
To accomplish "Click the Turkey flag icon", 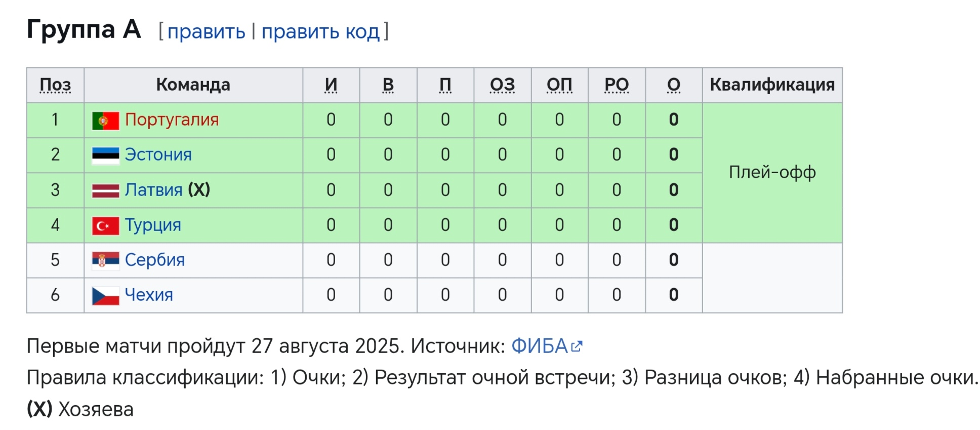I will click(106, 226).
